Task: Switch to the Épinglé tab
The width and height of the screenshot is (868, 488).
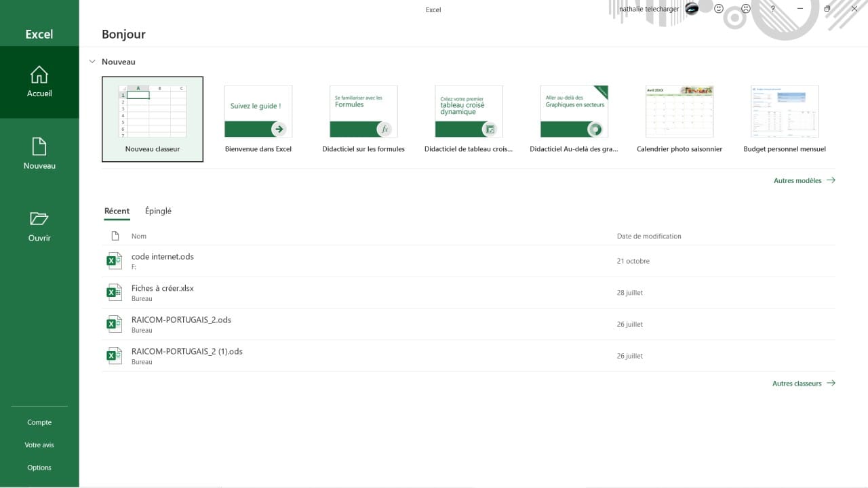Action: point(158,211)
